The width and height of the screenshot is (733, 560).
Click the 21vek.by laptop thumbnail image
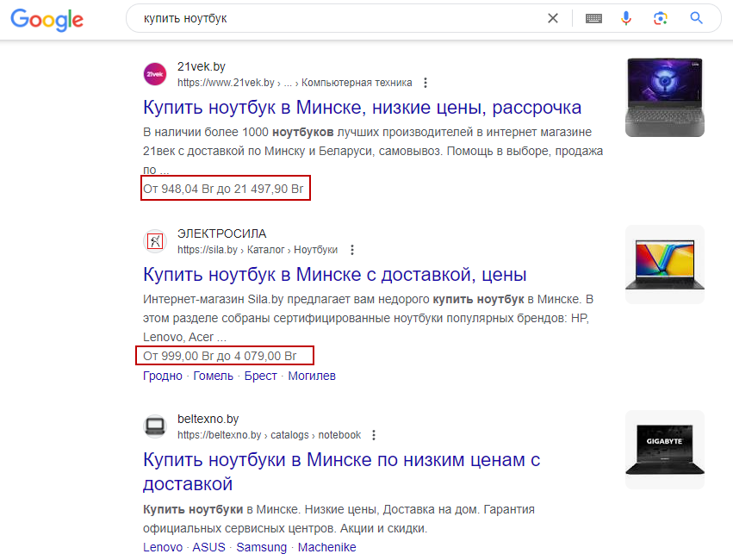tap(665, 97)
